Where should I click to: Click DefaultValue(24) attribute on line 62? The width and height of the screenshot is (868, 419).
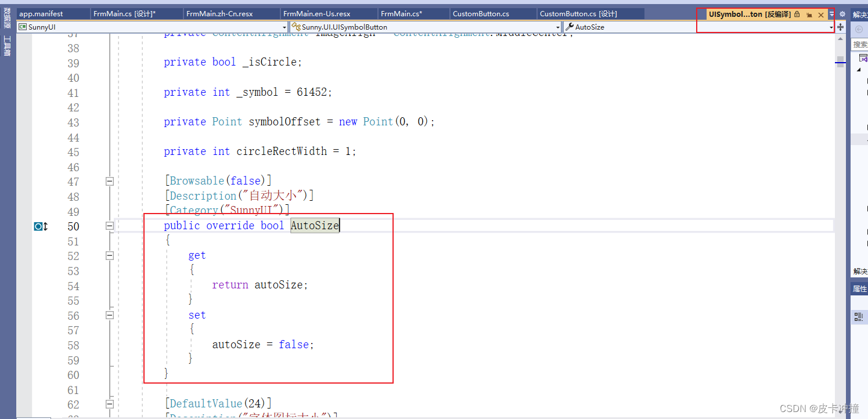coord(218,403)
